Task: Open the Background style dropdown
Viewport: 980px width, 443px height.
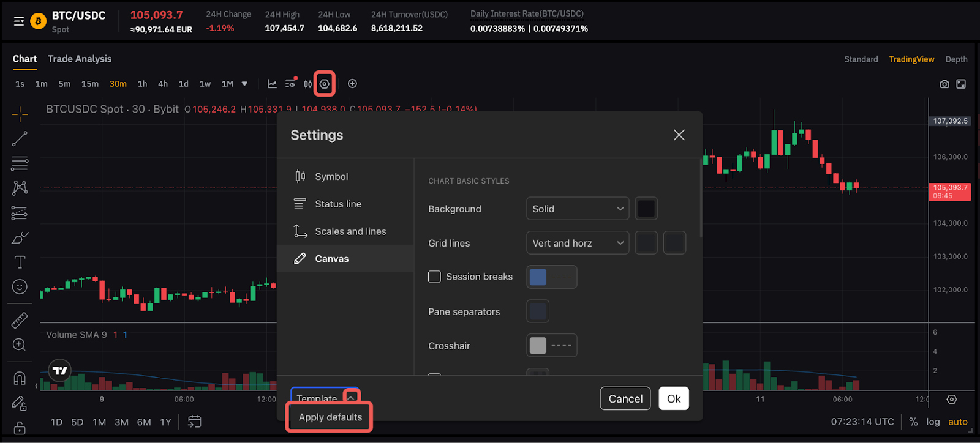Action: point(577,209)
